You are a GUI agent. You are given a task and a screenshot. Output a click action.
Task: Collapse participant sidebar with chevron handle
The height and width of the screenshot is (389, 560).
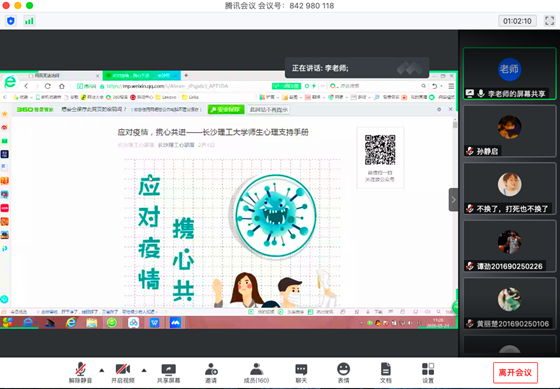[x=453, y=200]
